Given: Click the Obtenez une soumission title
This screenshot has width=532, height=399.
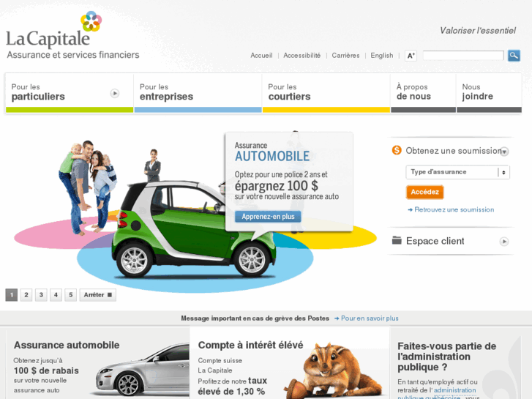Looking at the screenshot, I should pyautogui.click(x=453, y=150).
